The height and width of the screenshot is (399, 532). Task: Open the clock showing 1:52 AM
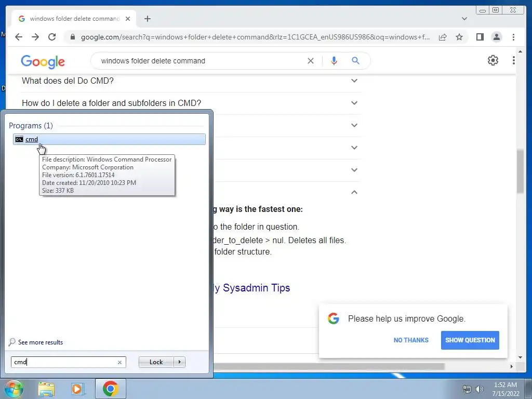coord(506,389)
